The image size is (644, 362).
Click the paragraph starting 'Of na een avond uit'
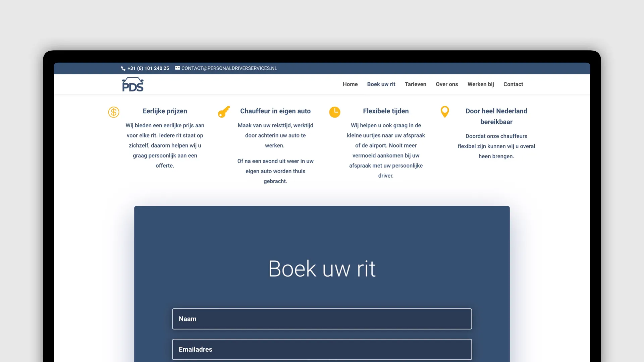click(275, 171)
